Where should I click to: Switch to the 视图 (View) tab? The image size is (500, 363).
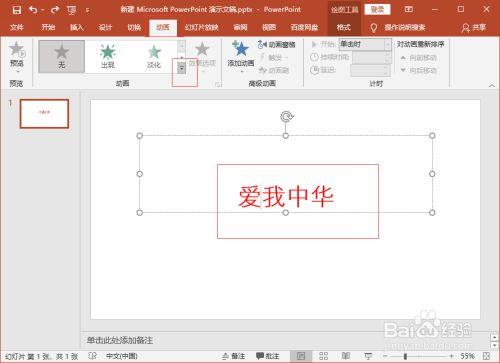(269, 27)
